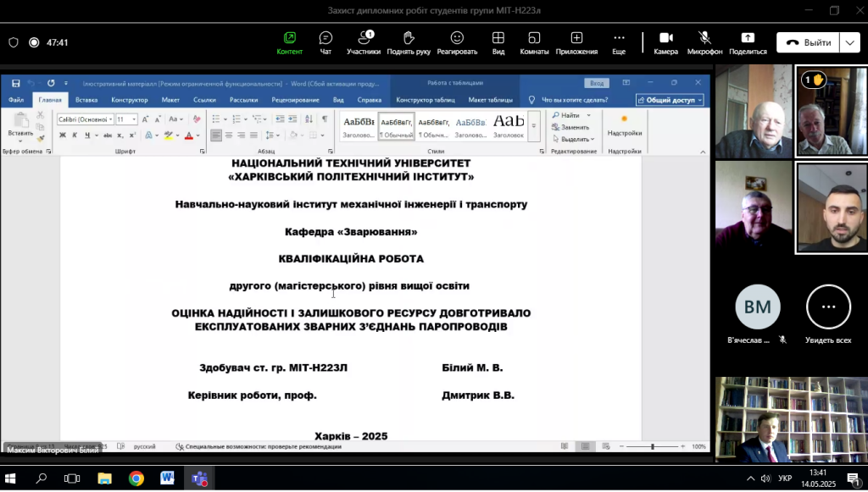Open the Calibri font name dropdown
This screenshot has height=492, width=868.
[111, 119]
